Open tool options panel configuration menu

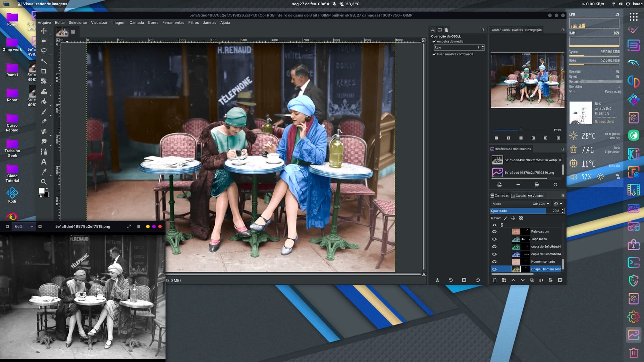pyautogui.click(x=483, y=30)
